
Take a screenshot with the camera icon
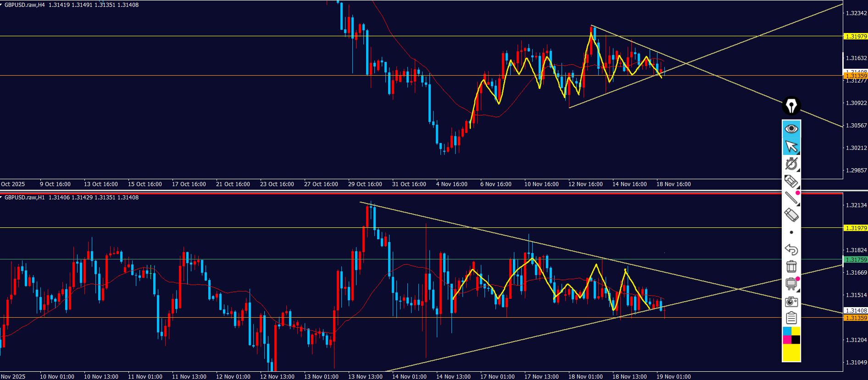(x=791, y=302)
